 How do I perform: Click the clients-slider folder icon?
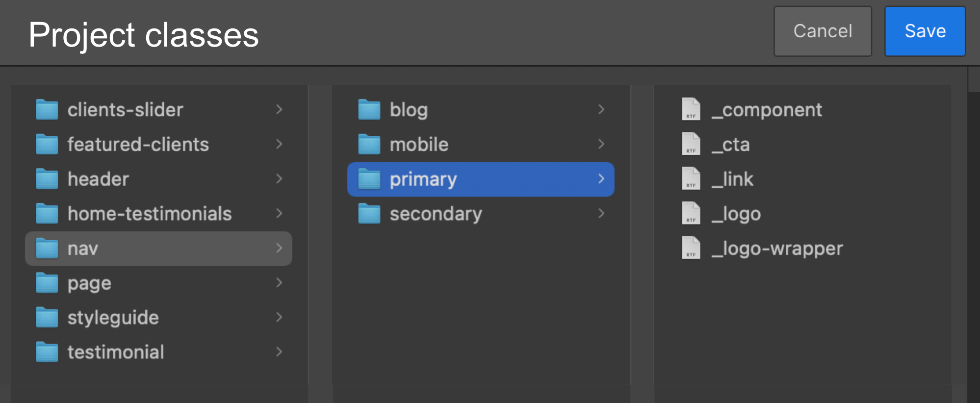coord(47,109)
